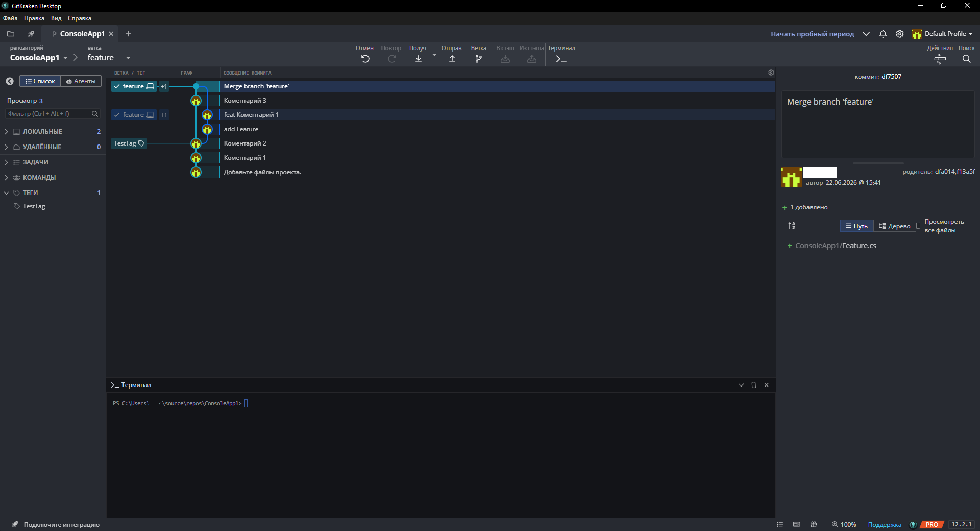
Task: Open the Default Profile dropdown
Action: pyautogui.click(x=943, y=34)
